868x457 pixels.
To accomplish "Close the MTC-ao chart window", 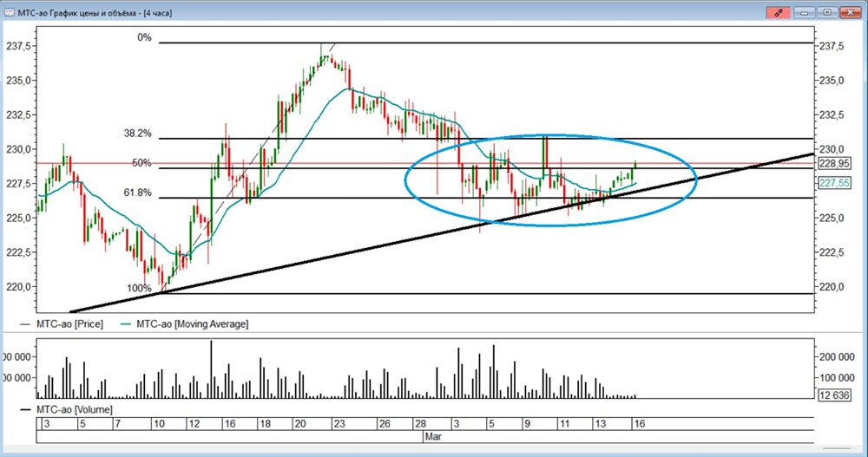I will coord(850,12).
